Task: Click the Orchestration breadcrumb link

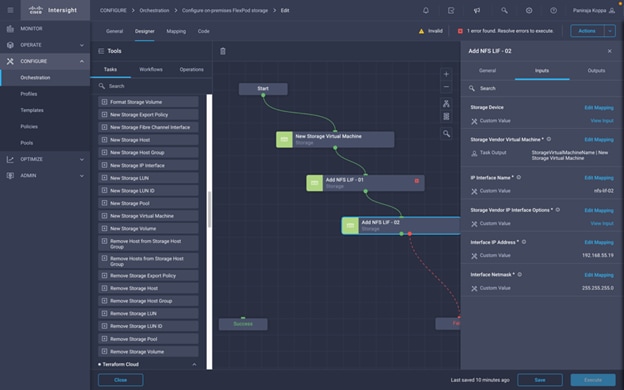Action: pyautogui.click(x=154, y=10)
